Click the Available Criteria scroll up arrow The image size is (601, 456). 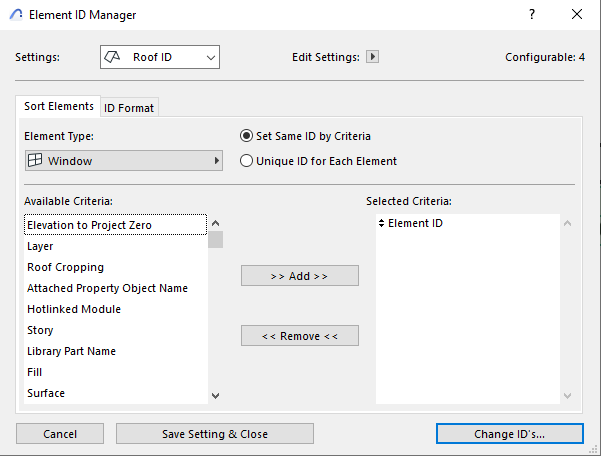point(215,223)
